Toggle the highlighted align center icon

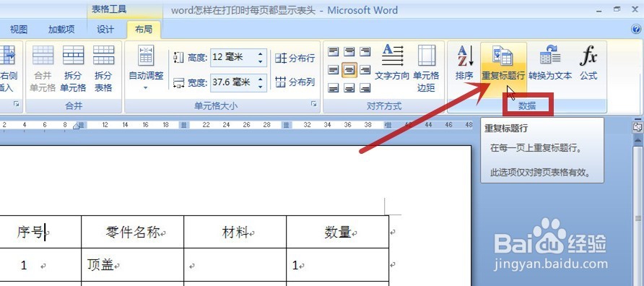pos(349,70)
